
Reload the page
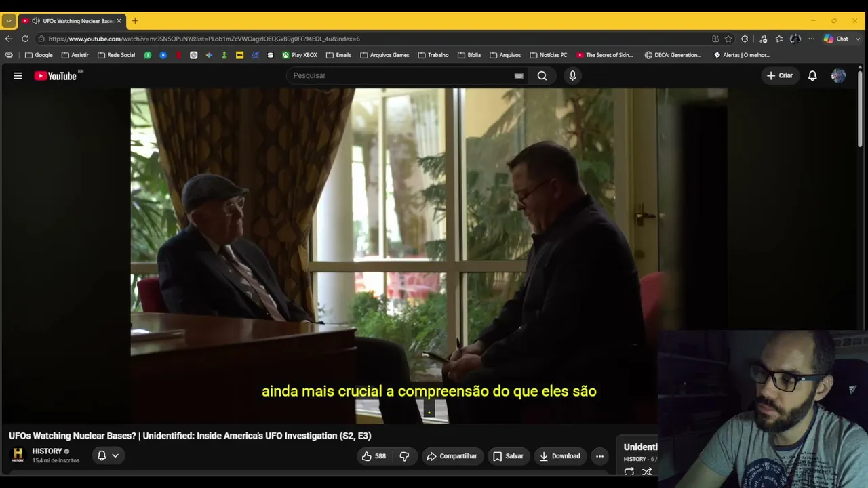25,39
